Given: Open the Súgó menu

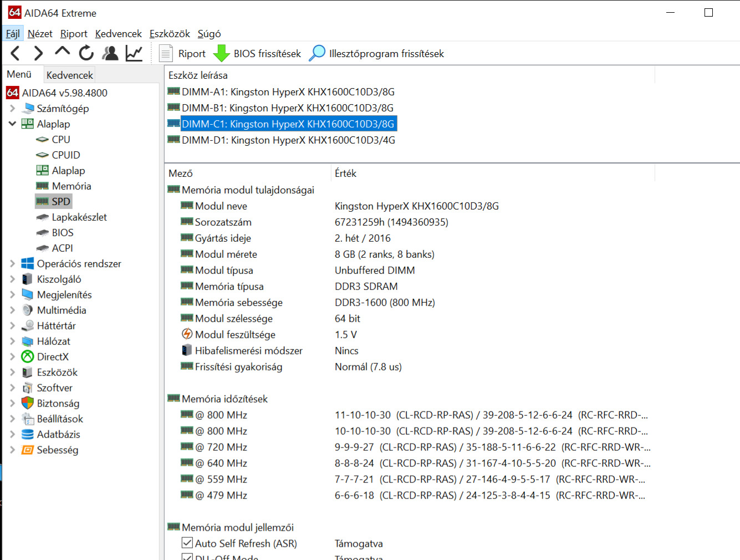Looking at the screenshot, I should coord(209,34).
